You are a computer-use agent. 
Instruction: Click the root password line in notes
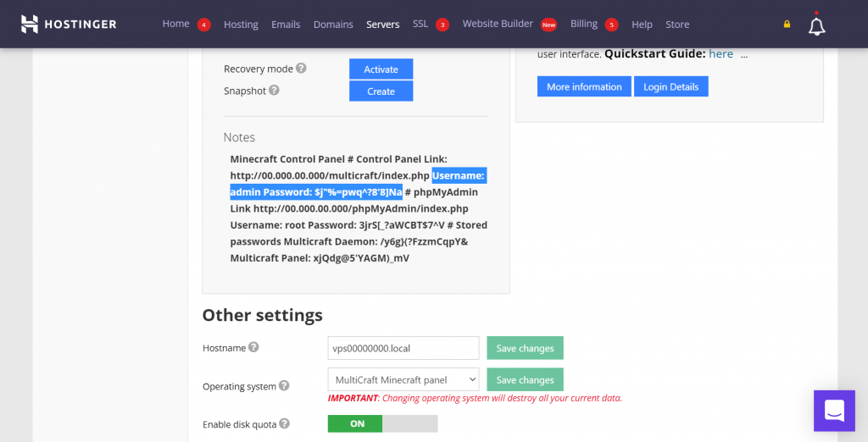point(337,225)
